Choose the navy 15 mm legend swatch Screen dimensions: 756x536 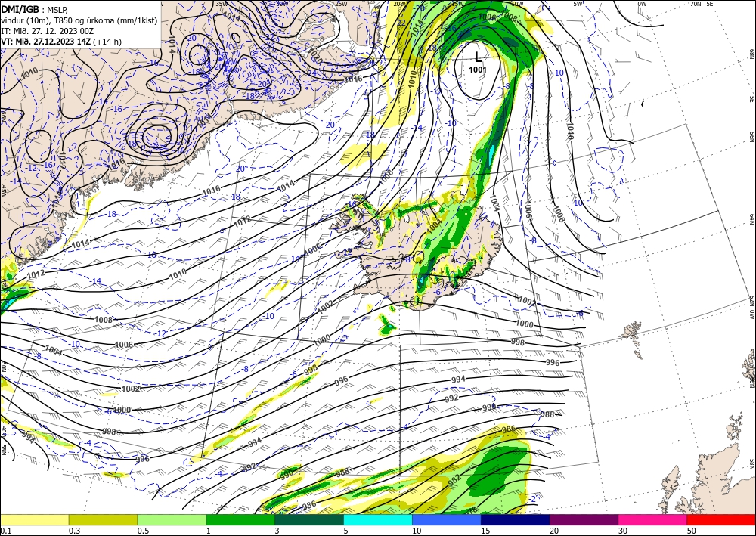(516, 520)
